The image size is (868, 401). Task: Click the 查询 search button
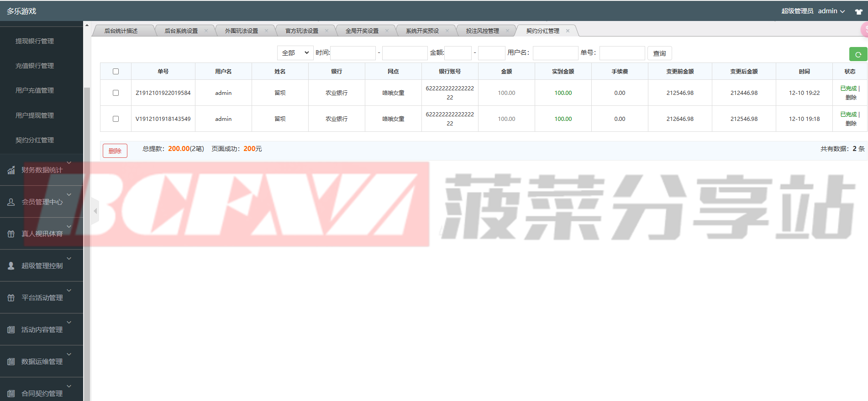659,53
